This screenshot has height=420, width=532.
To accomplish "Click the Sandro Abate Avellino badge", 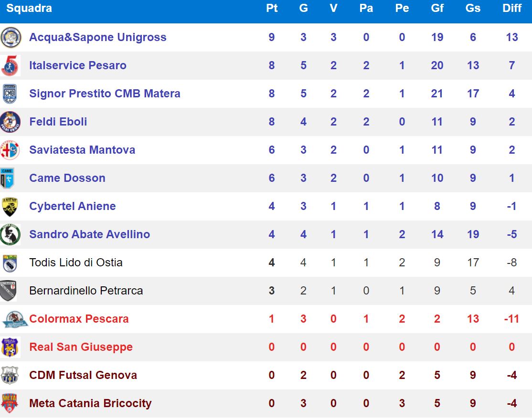I will point(10,234).
